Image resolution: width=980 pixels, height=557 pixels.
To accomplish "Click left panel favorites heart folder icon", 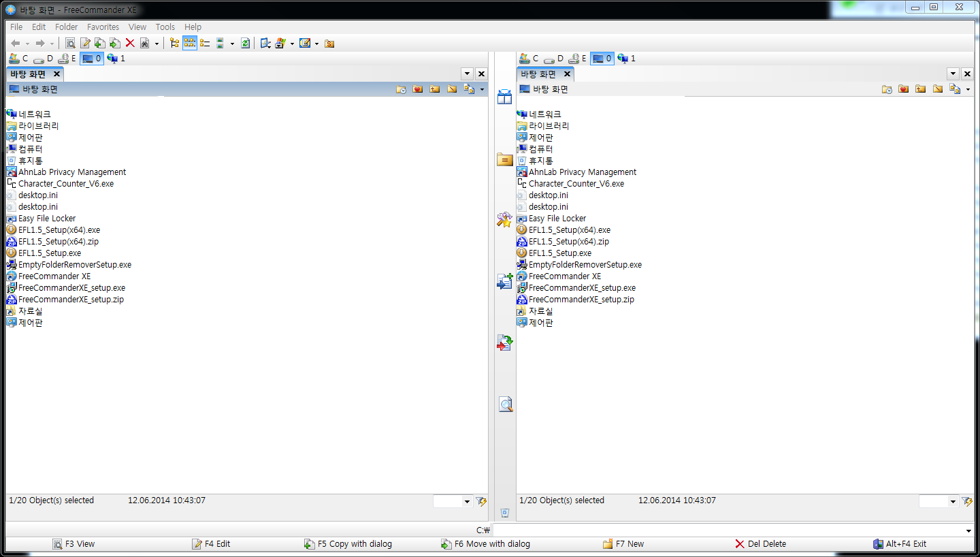I will 418,89.
